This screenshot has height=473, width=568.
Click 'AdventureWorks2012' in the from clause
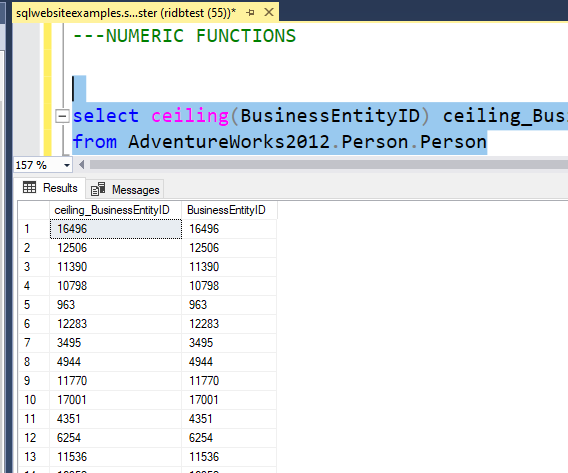(x=229, y=142)
